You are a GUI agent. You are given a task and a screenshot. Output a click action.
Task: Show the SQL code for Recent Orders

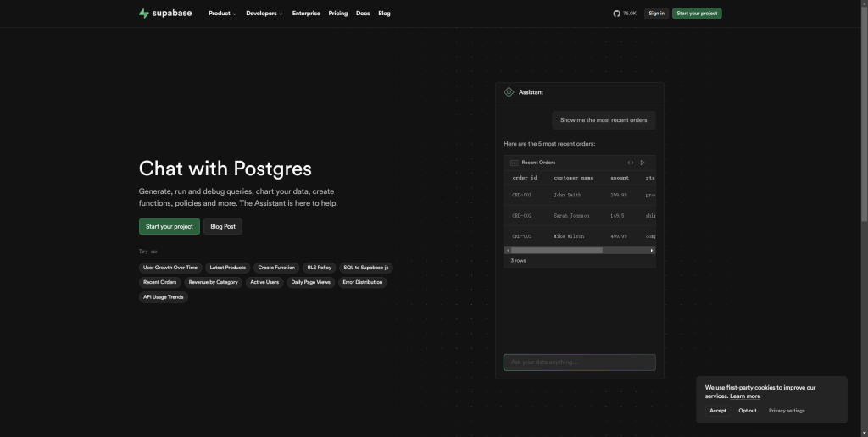[x=631, y=163]
